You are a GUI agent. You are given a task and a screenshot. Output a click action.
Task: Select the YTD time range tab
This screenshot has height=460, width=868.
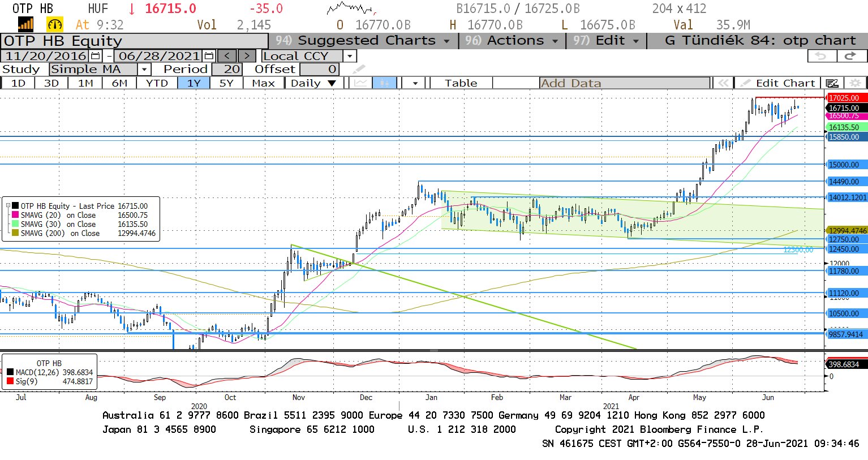[x=157, y=83]
